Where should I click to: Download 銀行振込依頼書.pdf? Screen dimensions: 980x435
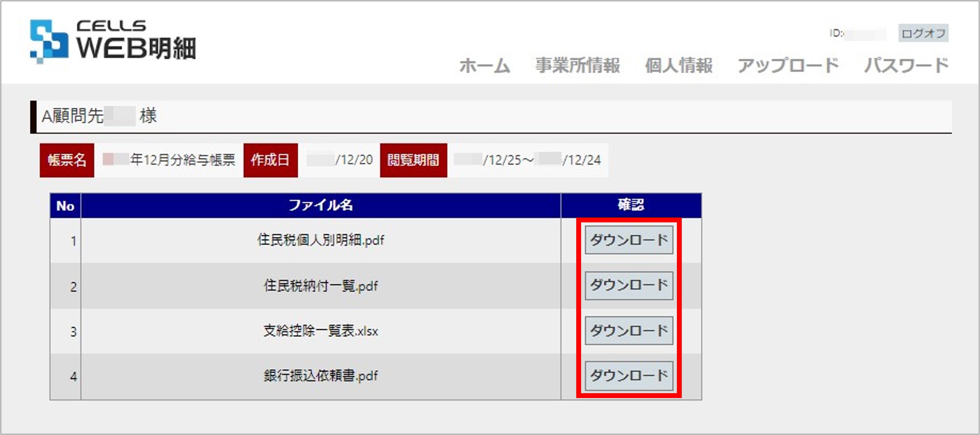point(629,376)
